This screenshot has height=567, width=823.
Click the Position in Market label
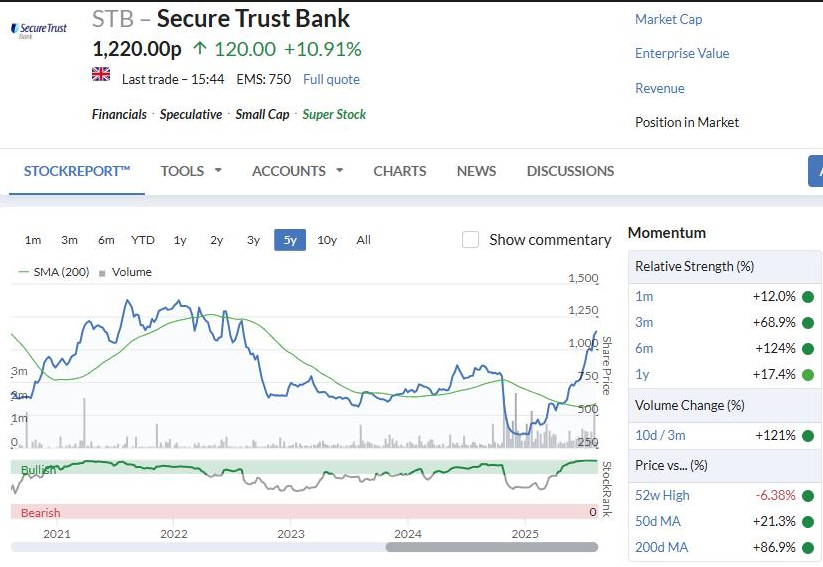pos(687,122)
